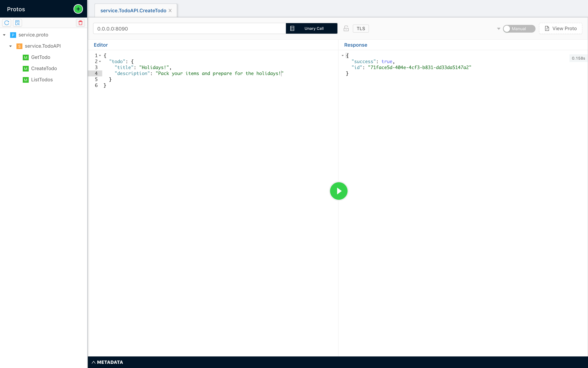Click closing brace on editor line 5

coord(110,79)
